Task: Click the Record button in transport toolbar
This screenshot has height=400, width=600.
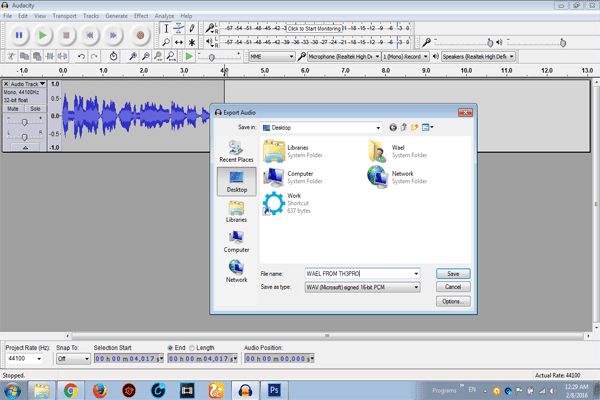Action: click(x=140, y=35)
